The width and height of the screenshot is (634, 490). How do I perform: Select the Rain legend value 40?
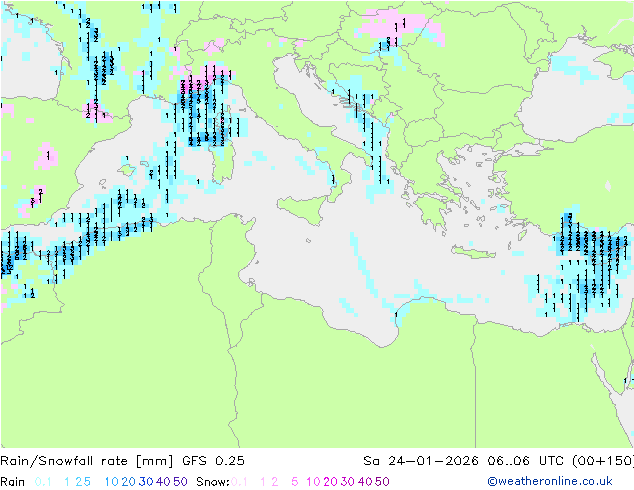point(163,482)
